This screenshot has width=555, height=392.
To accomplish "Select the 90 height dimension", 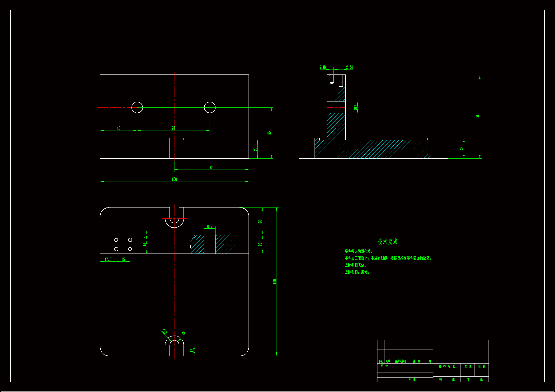I will (x=478, y=117).
